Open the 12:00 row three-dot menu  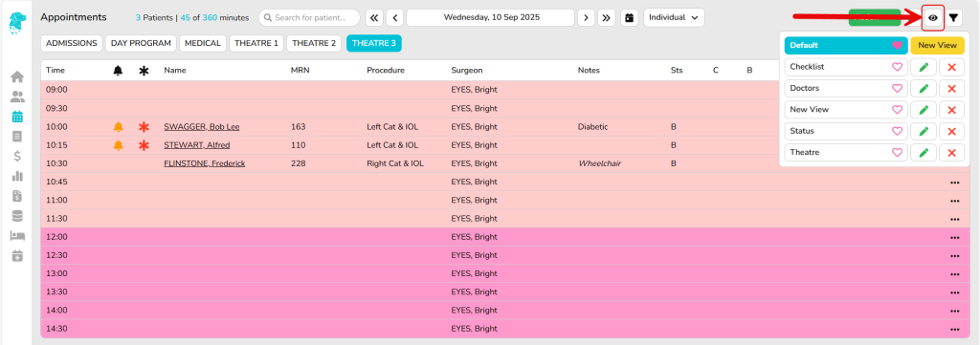(x=954, y=238)
